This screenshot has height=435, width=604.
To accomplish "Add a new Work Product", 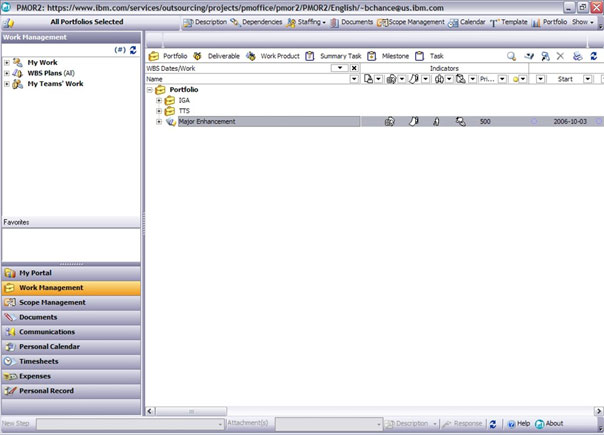I will (x=273, y=56).
